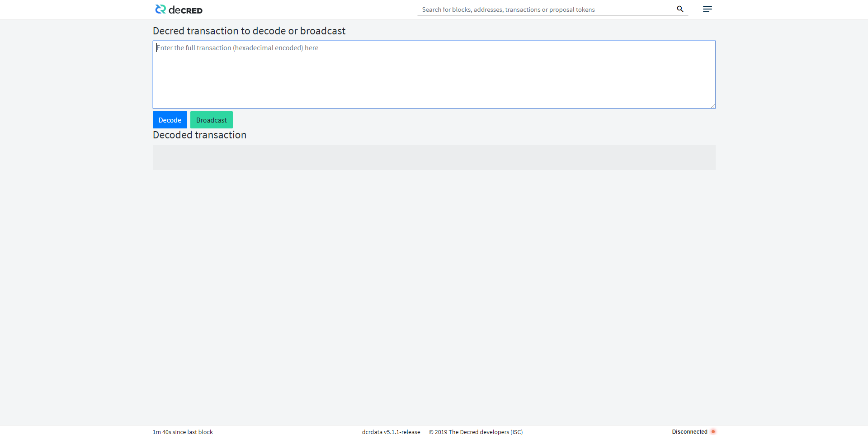Click the empty decoded transaction output box
Screen dimensions: 868x435
click(x=434, y=157)
